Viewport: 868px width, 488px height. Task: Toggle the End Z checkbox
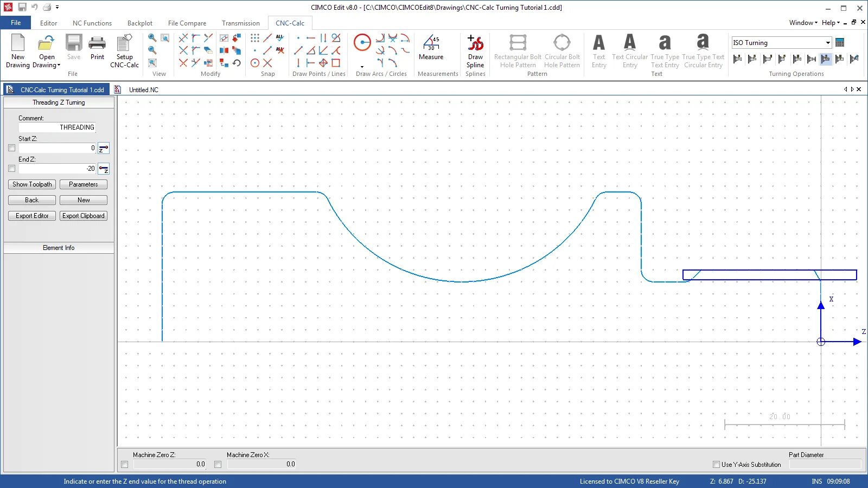(x=12, y=169)
